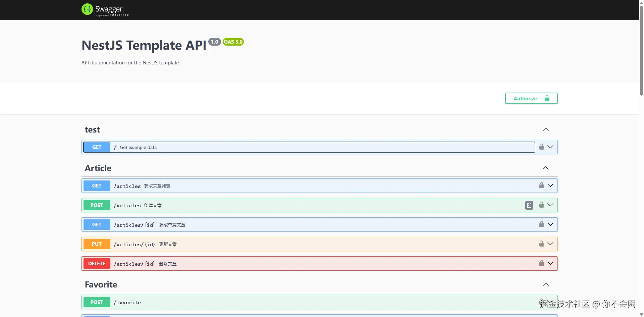Click the API documentation description text
The image size is (644, 317).
130,63
